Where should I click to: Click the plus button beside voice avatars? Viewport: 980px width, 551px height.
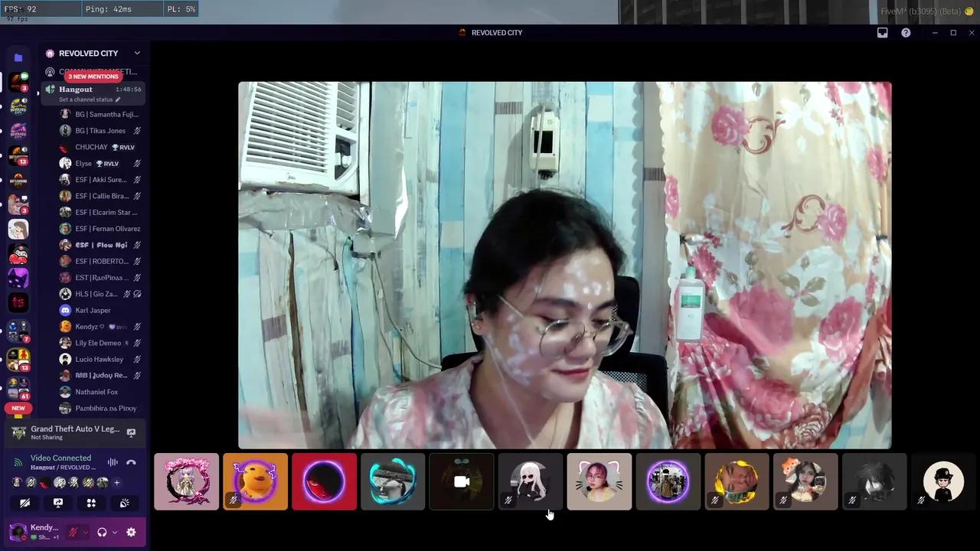117,483
